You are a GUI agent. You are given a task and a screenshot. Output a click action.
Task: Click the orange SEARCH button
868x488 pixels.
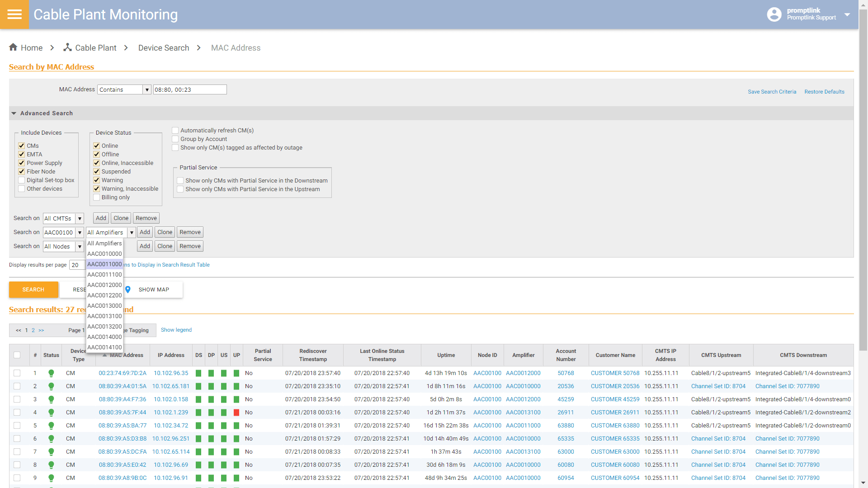(x=33, y=290)
